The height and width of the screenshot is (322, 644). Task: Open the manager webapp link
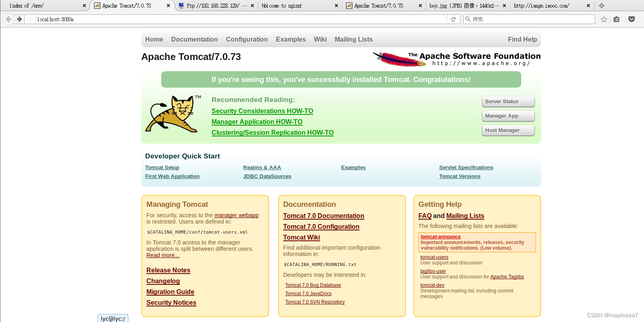(x=236, y=215)
